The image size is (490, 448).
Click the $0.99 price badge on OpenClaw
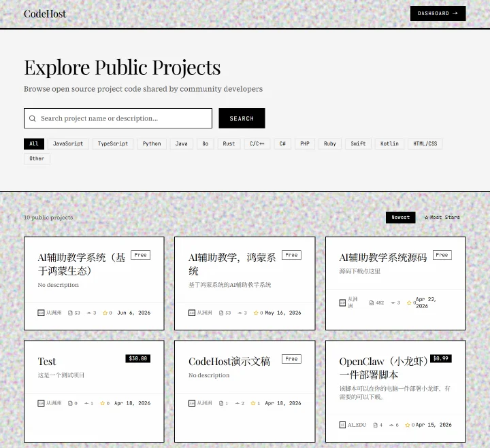pos(441,358)
